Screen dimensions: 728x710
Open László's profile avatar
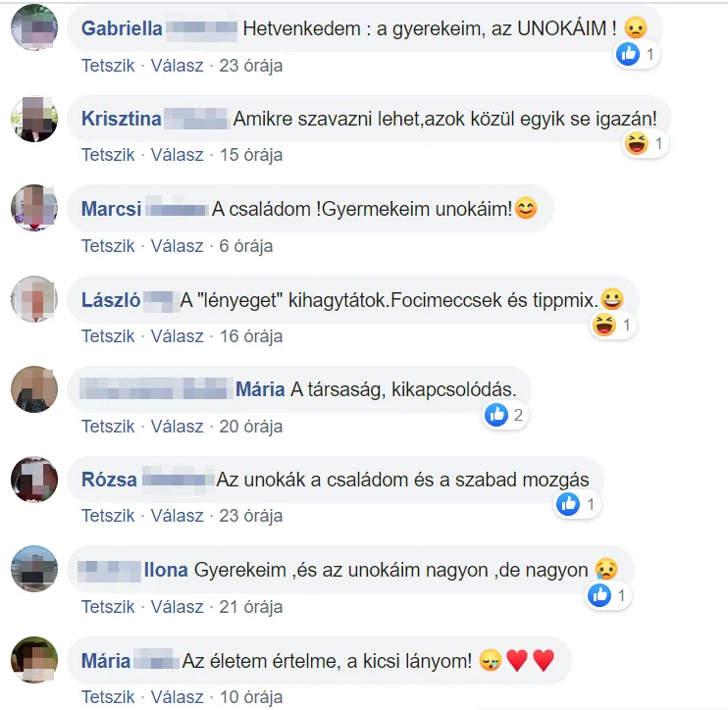[x=34, y=299]
